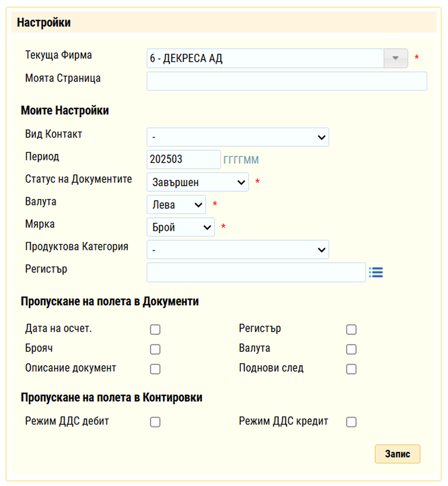Expand the Продуктова Категория dropdown
Image resolution: width=448 pixels, height=486 pixels.
[238, 250]
